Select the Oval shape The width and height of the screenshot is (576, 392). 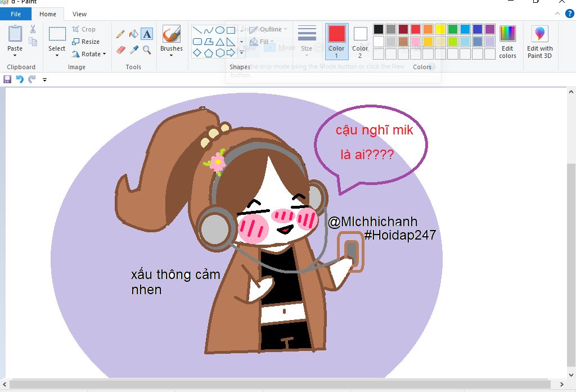[x=220, y=30]
